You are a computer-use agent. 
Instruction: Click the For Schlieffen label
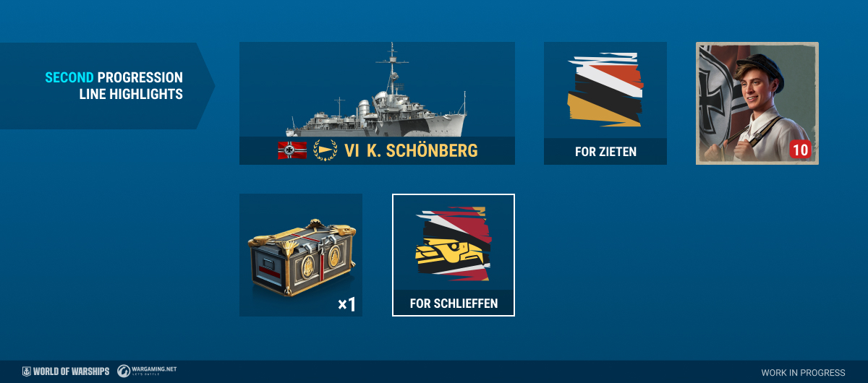(454, 304)
